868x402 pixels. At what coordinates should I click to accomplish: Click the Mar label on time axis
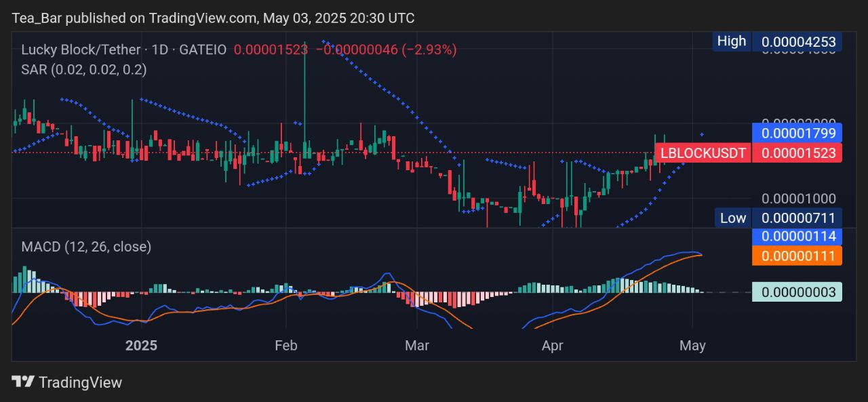[x=417, y=346]
